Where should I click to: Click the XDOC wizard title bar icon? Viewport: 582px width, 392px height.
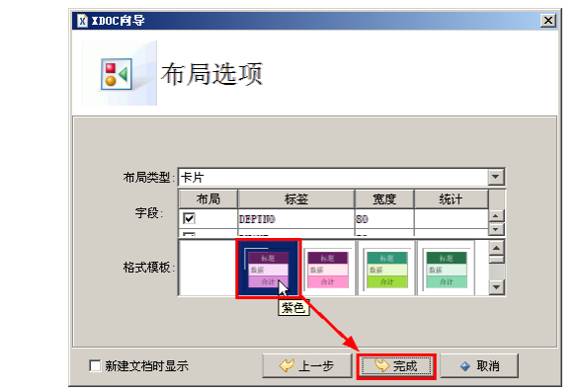click(x=82, y=21)
